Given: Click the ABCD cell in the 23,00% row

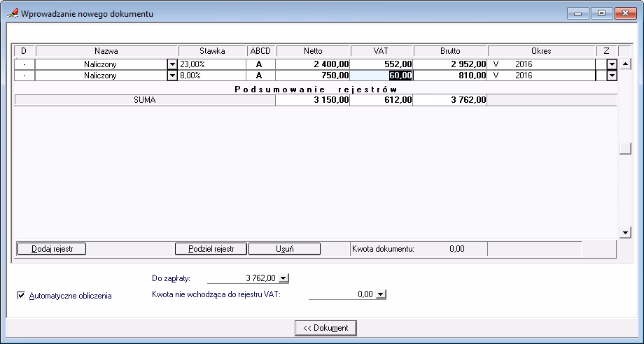Looking at the screenshot, I should tap(261, 64).
